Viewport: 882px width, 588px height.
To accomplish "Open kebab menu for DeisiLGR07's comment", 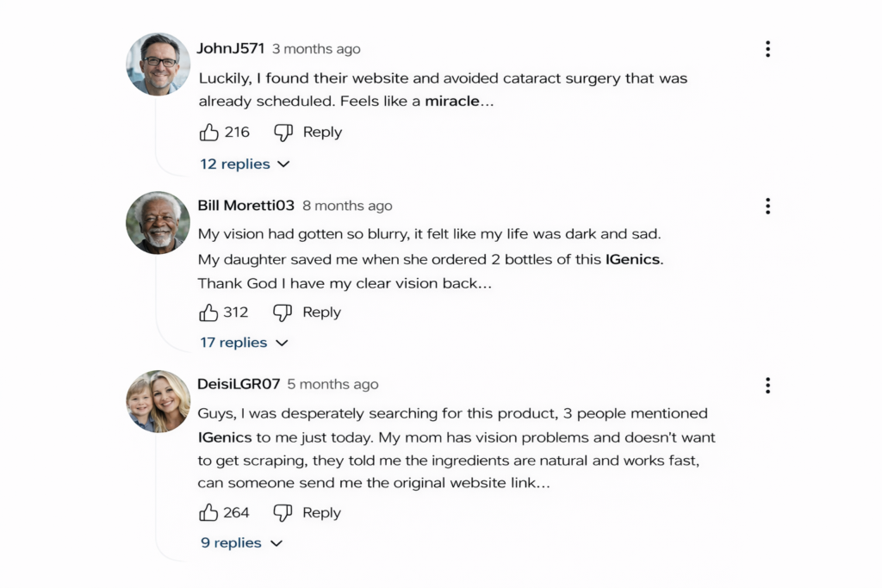I will pyautogui.click(x=767, y=385).
